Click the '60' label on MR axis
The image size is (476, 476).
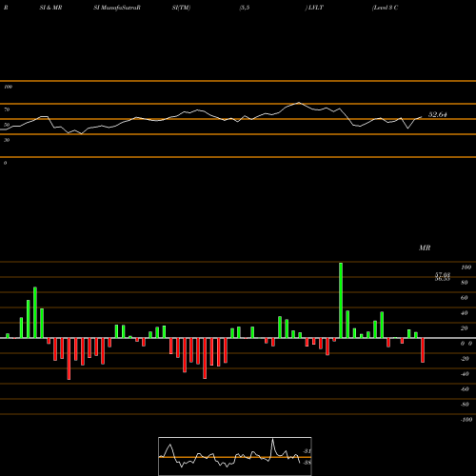point(465,298)
